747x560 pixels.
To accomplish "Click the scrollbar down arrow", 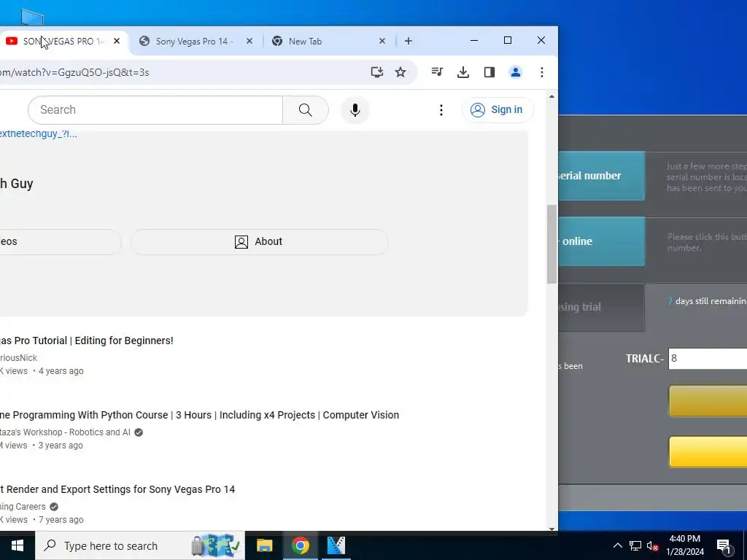I will (x=551, y=529).
